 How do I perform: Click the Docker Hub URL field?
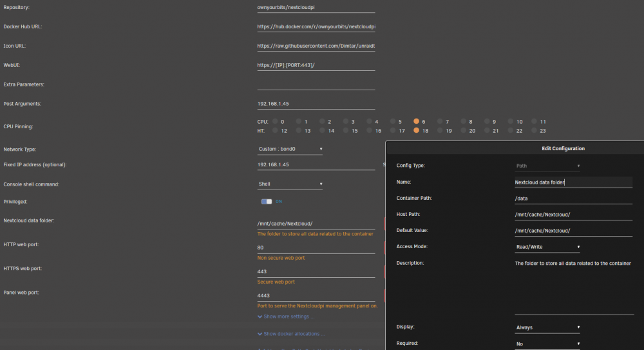pyautogui.click(x=316, y=26)
